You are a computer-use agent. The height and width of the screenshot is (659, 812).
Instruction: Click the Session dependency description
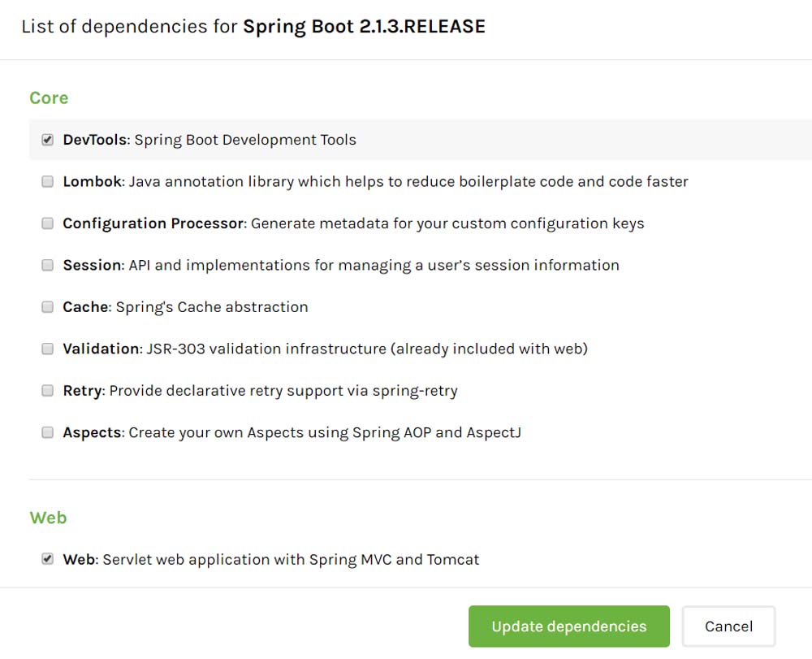click(x=373, y=265)
